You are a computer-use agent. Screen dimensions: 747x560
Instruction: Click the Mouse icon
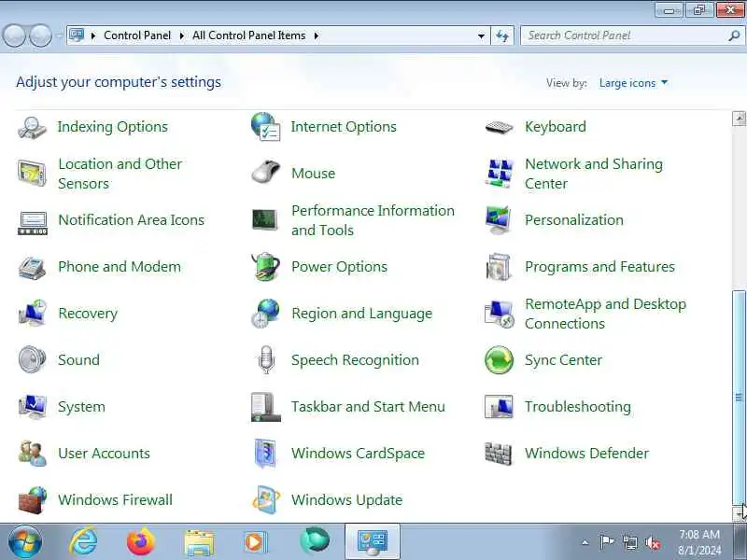coord(266,172)
